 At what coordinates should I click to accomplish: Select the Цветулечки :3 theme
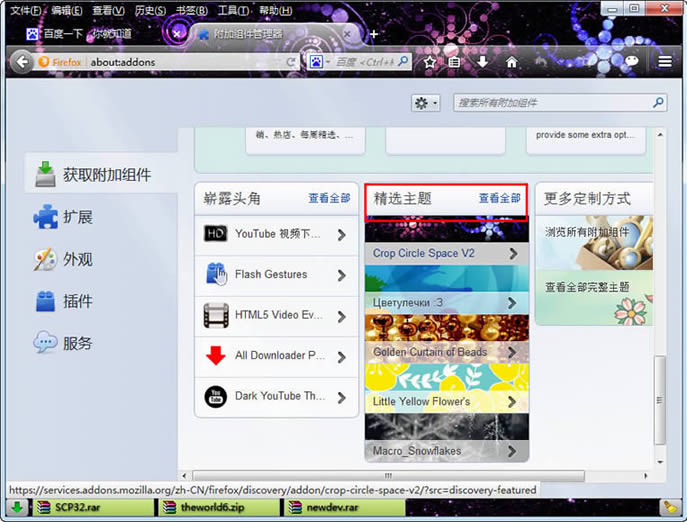tap(447, 290)
